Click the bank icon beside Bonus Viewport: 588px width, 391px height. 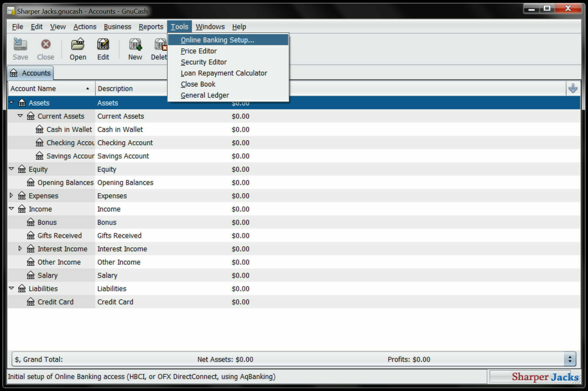(x=31, y=222)
